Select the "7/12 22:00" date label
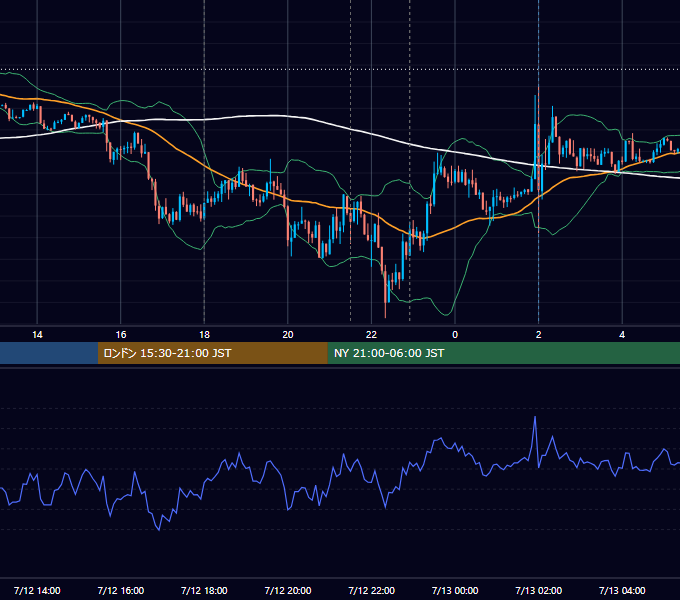Image resolution: width=680 pixels, height=600 pixels. pos(371,590)
